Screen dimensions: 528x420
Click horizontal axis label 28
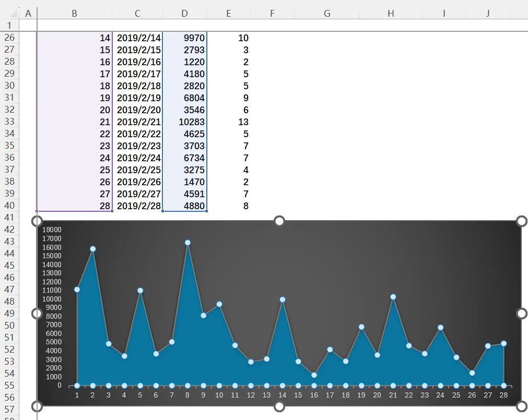pos(503,395)
